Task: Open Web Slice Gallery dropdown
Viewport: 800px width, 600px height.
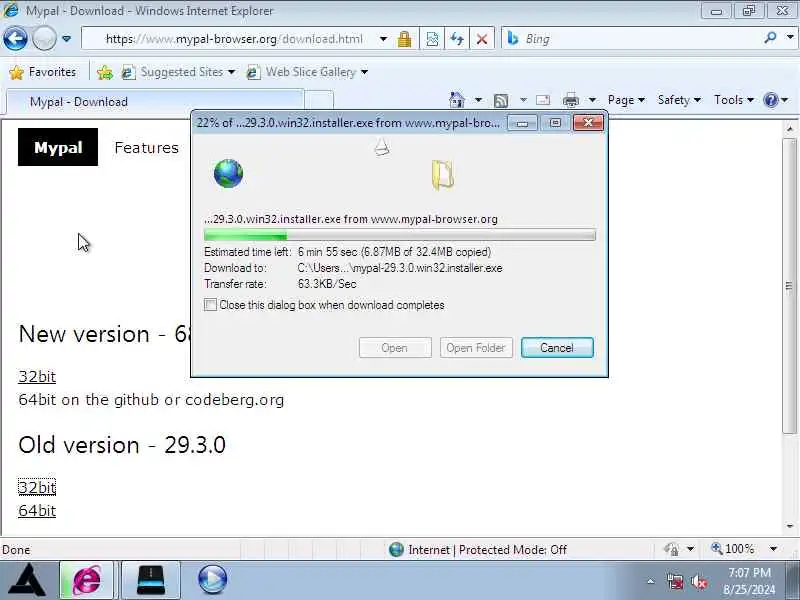Action: (364, 72)
